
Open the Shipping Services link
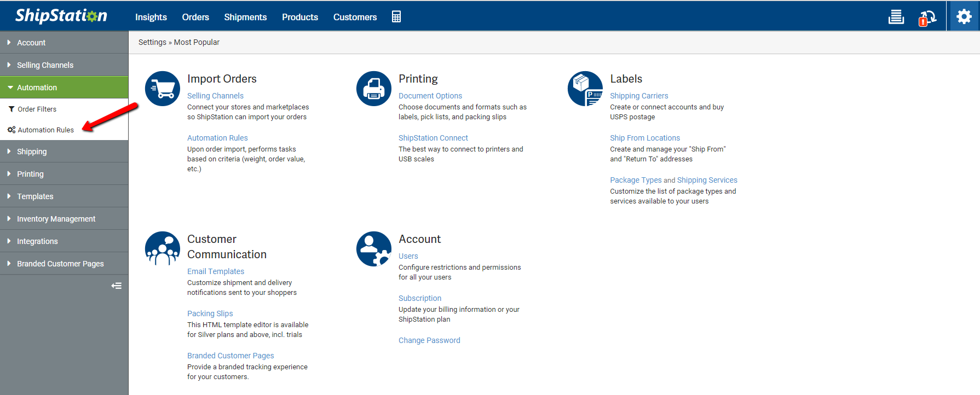pos(707,180)
